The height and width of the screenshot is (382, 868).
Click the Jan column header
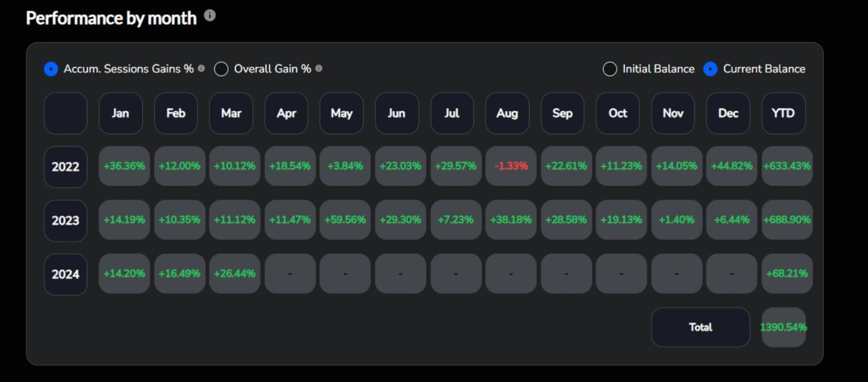(x=120, y=113)
